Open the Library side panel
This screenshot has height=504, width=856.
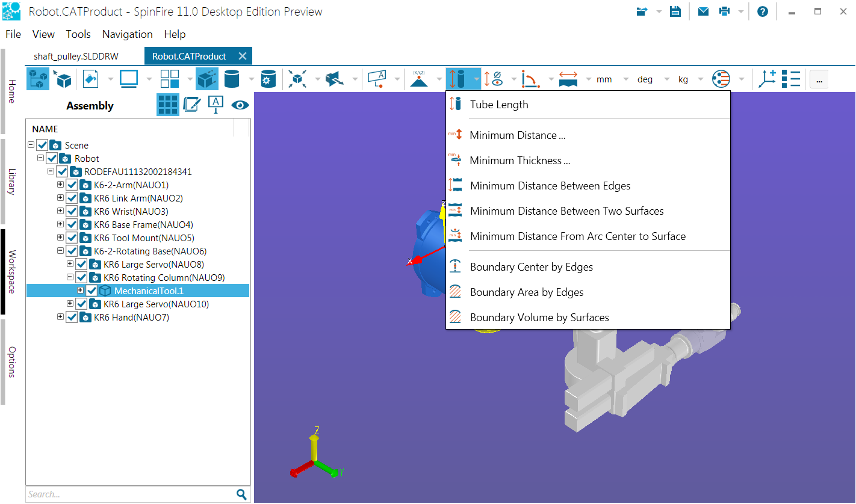[11, 181]
